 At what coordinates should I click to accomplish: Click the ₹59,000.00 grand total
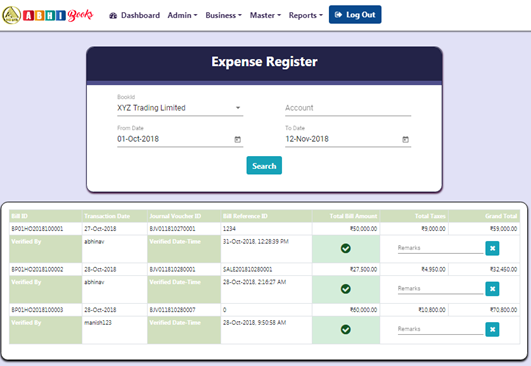point(504,229)
